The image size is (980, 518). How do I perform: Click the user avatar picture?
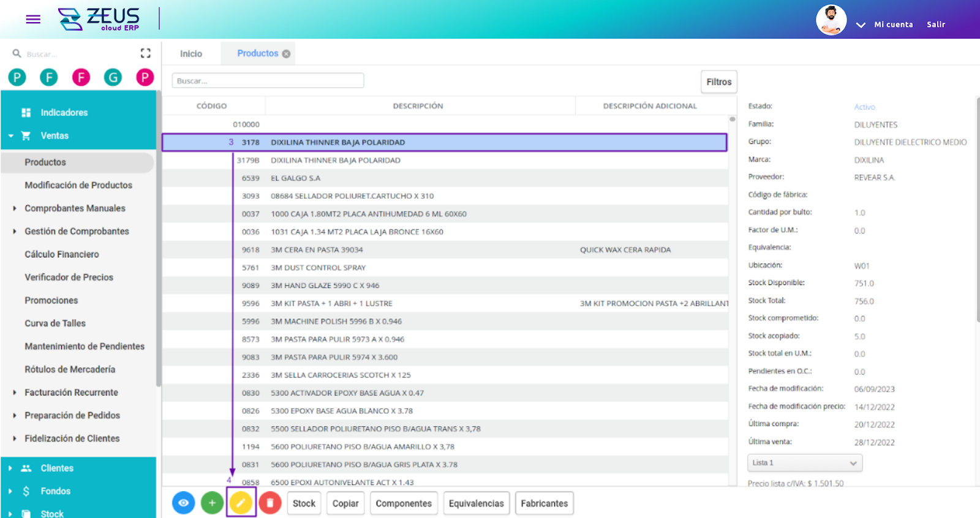(x=831, y=20)
